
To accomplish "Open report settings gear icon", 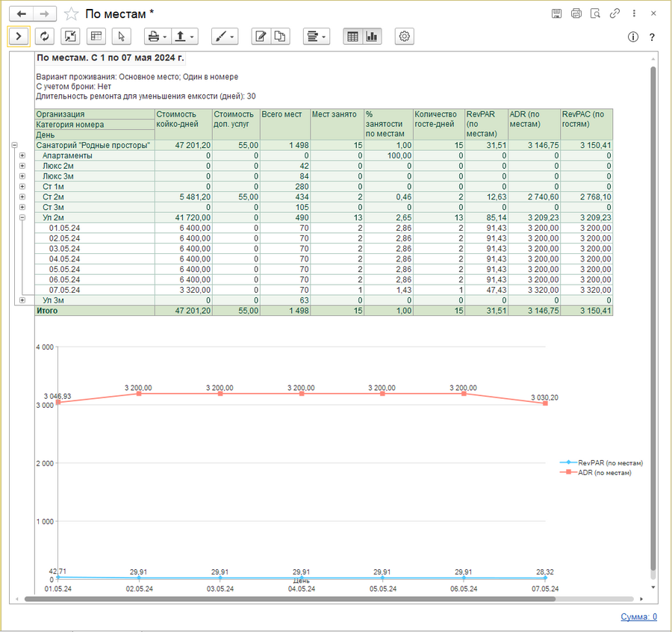I will click(x=405, y=36).
